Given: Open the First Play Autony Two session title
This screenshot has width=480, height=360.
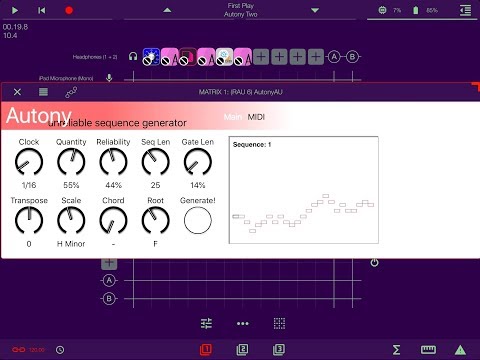Looking at the screenshot, I should coord(241,10).
